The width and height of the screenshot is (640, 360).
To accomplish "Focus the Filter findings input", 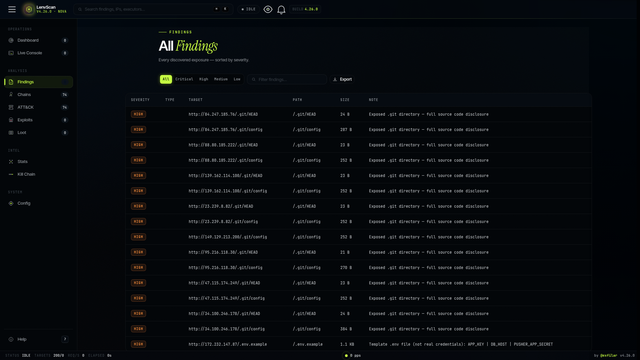I will [x=287, y=79].
